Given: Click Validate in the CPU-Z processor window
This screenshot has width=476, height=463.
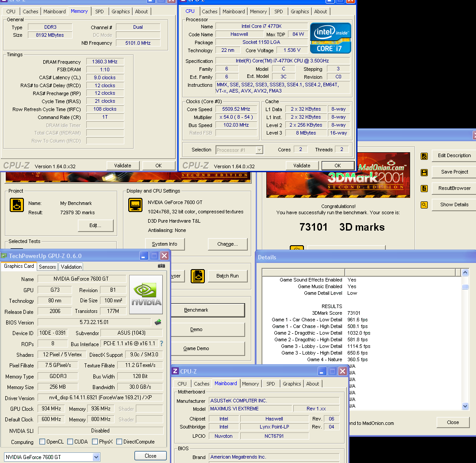Looking at the screenshot, I should point(302,166).
